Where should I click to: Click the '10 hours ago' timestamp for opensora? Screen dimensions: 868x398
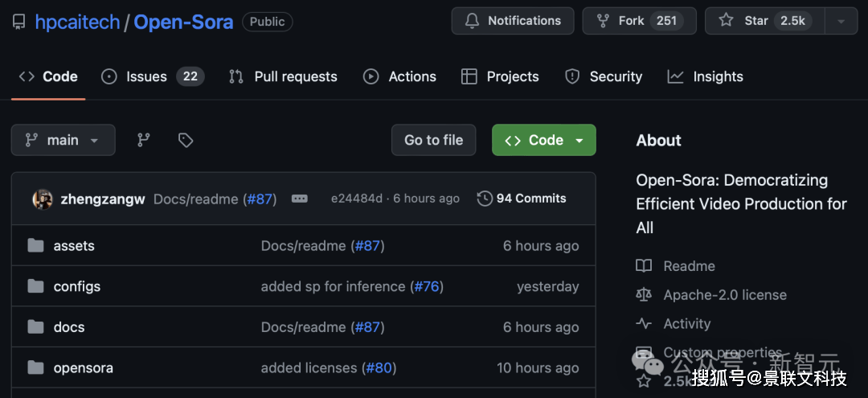coord(538,368)
